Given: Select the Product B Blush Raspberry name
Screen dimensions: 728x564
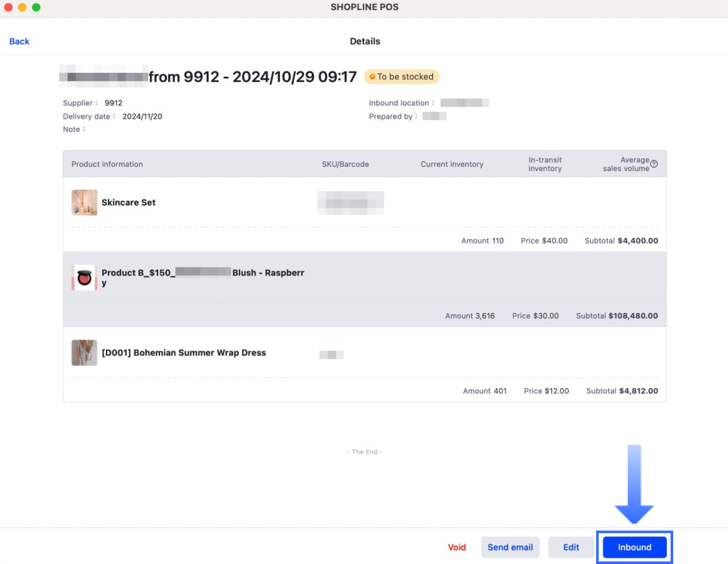Looking at the screenshot, I should (x=203, y=278).
